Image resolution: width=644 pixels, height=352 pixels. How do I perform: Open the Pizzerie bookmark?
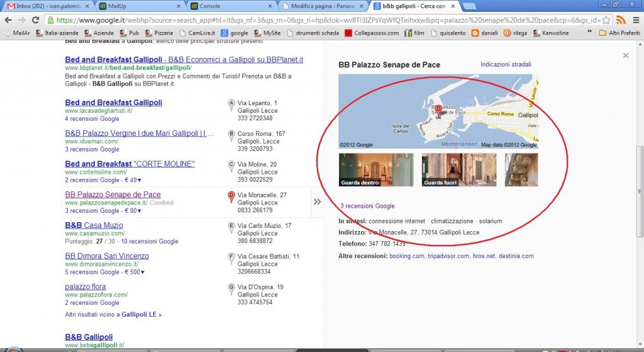point(159,33)
